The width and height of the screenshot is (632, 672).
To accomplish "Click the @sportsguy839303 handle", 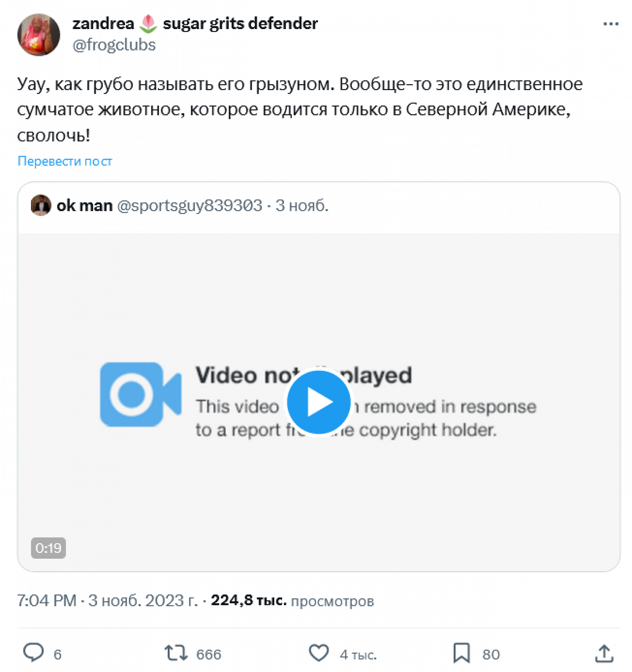I will [190, 205].
